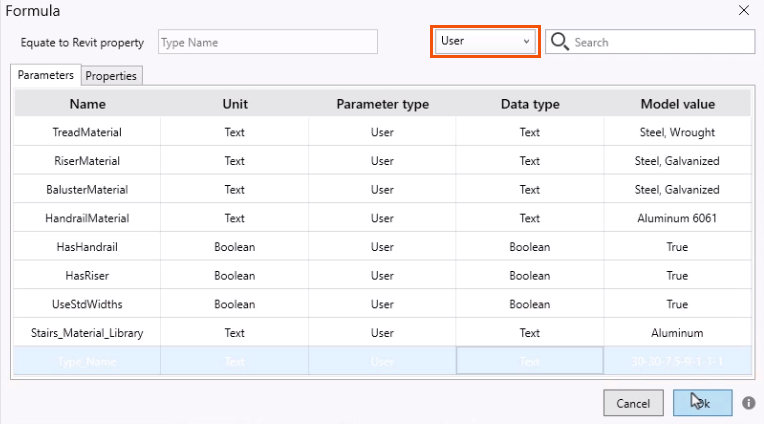Sort by the Name column header

point(88,104)
